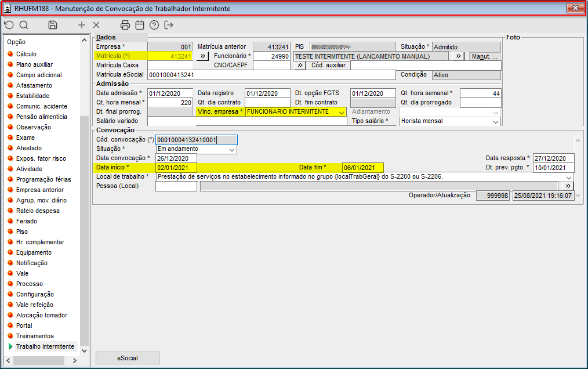Viewport: 588px width, 369px height.
Task: Open help question mark icon
Action: click(x=154, y=25)
